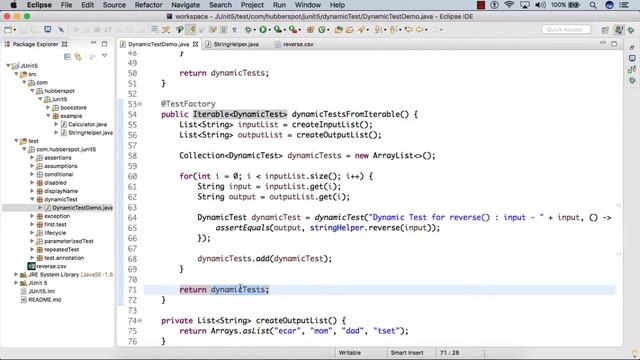Click the New Java Package toolbar icon

pos(310,29)
